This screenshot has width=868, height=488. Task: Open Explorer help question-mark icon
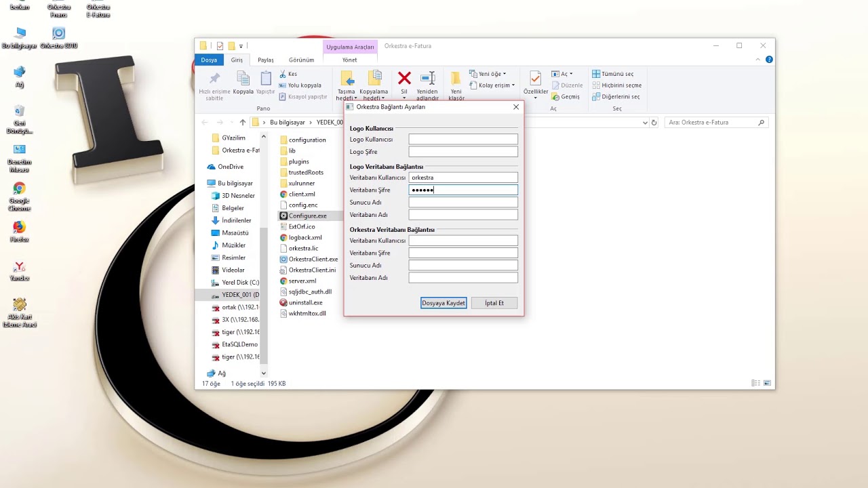pyautogui.click(x=769, y=60)
